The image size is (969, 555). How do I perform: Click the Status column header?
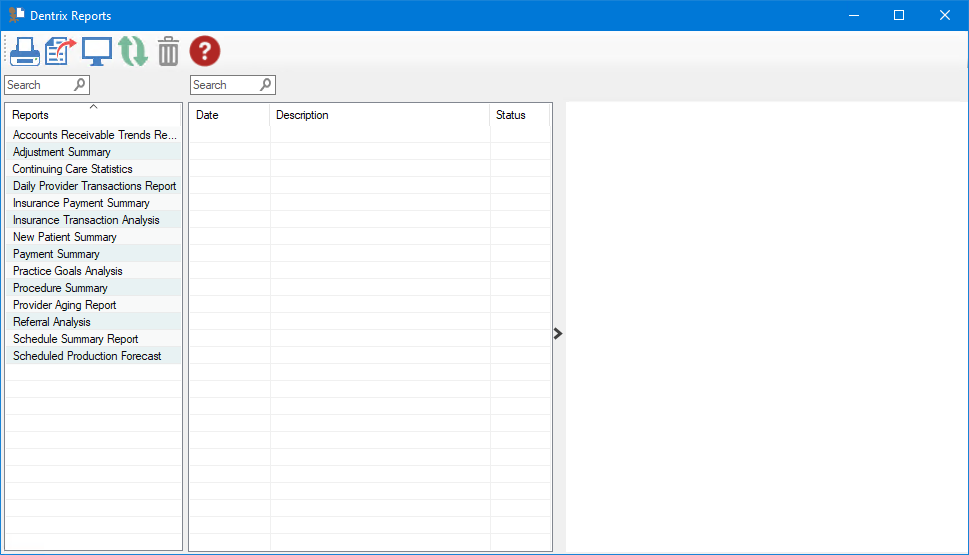(518, 115)
